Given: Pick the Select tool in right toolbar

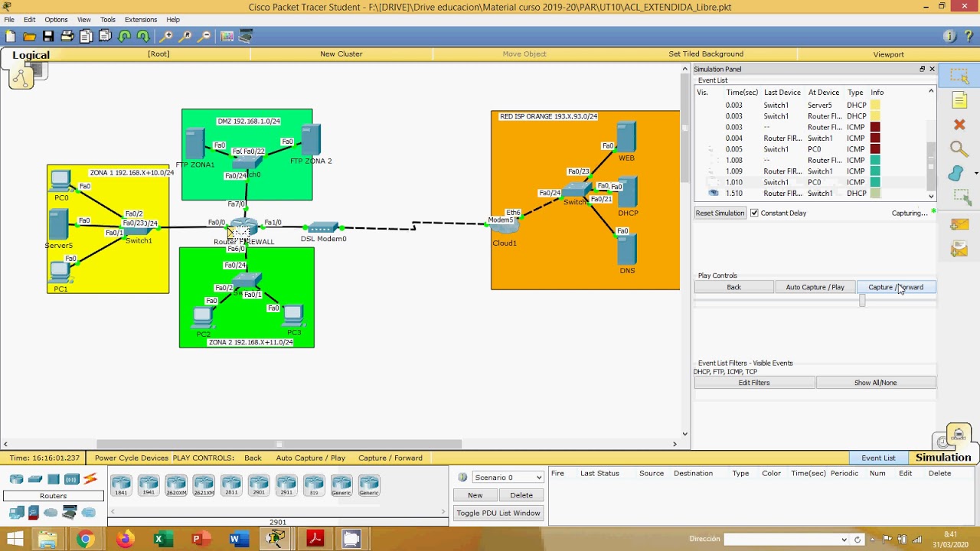Looking at the screenshot, I should coord(959,76).
